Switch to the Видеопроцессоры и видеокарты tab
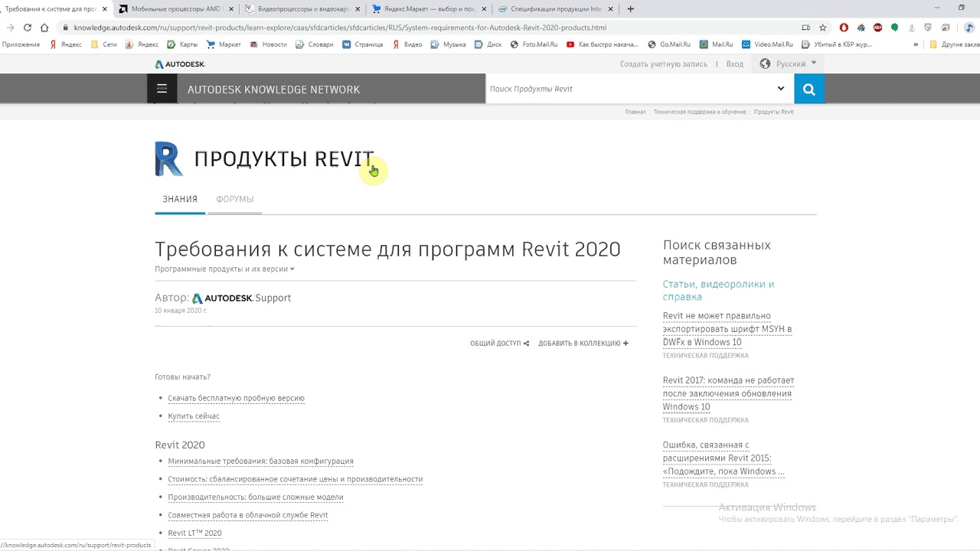Image resolution: width=980 pixels, height=551 pixels. 304,9
